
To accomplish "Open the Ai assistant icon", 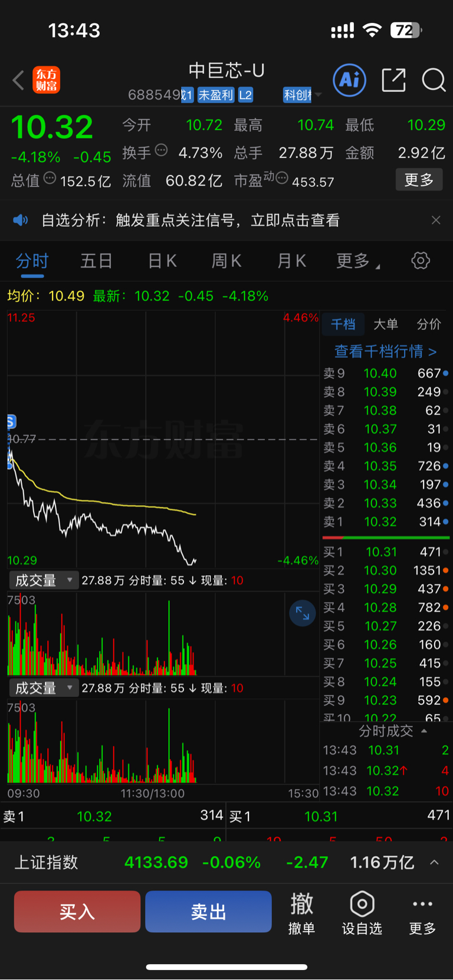I will click(350, 80).
